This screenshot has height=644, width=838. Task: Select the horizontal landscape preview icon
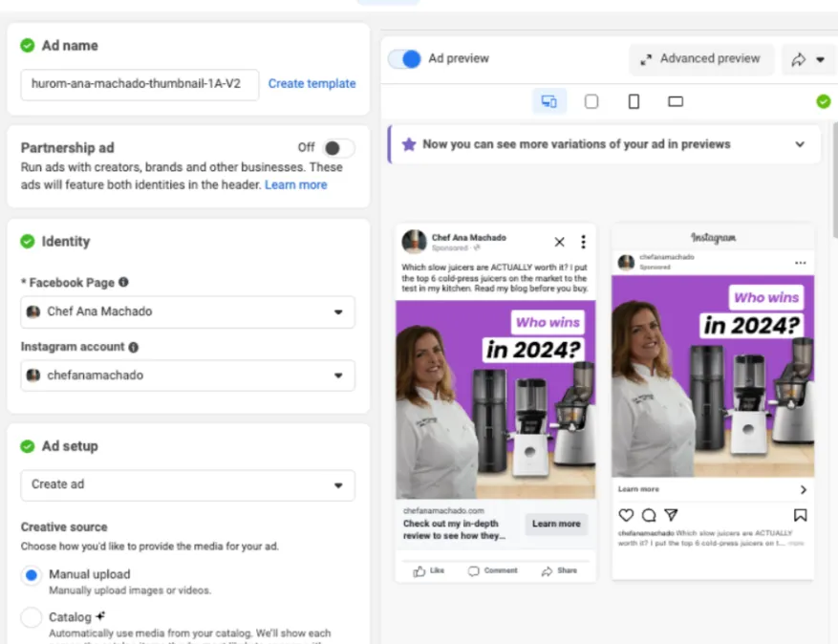click(x=676, y=101)
